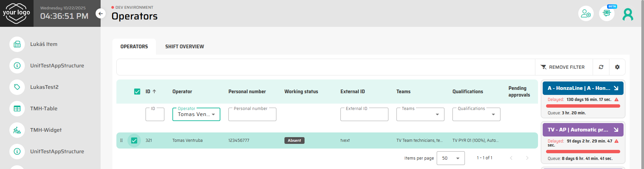This screenshot has width=644, height=169.
Task: Switch to the Shift Overview tab
Action: click(184, 47)
